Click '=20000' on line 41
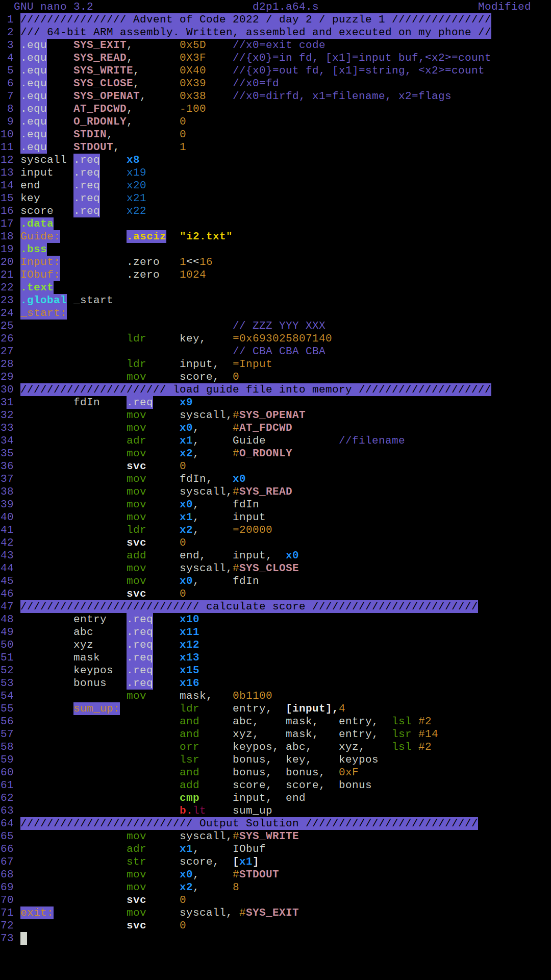This screenshot has width=551, height=980. click(253, 530)
